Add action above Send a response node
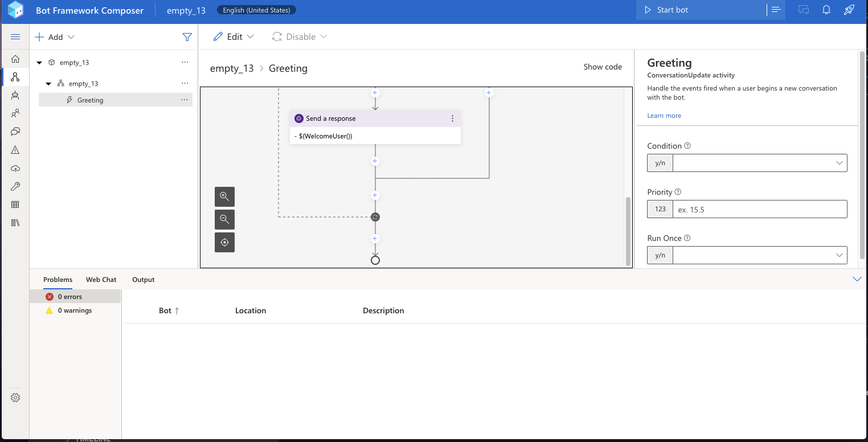 (375, 92)
